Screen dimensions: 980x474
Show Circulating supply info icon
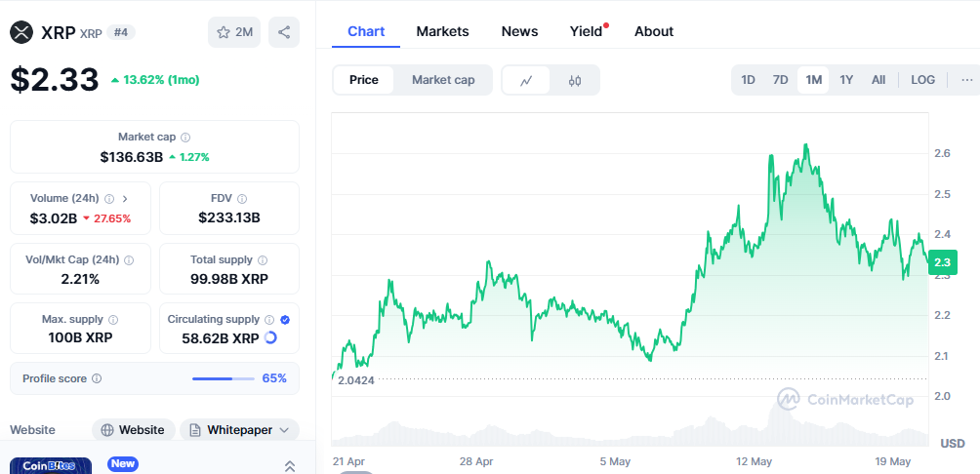[269, 320]
